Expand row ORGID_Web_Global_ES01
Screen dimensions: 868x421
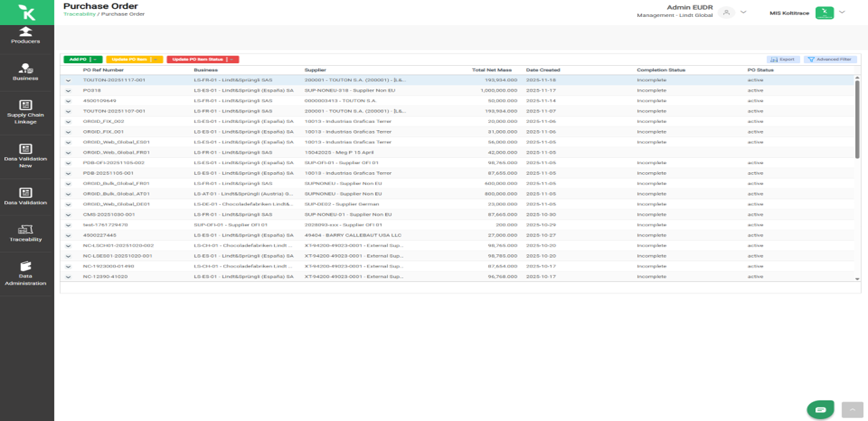68,142
